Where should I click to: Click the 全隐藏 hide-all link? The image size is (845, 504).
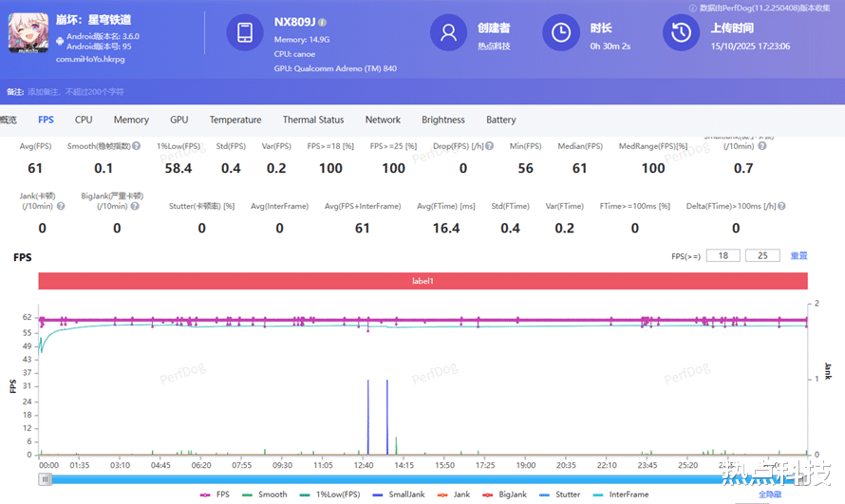[x=770, y=495]
